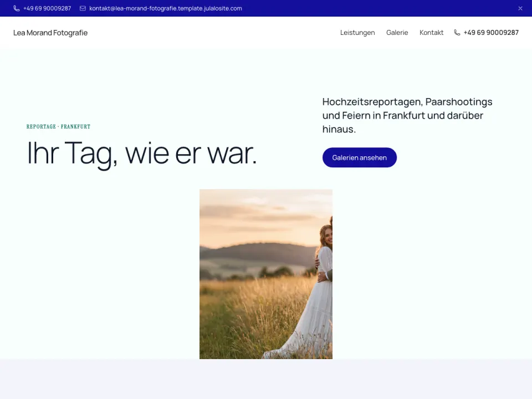
Task: Click the envelope icon in the top bar
Action: tap(83, 8)
